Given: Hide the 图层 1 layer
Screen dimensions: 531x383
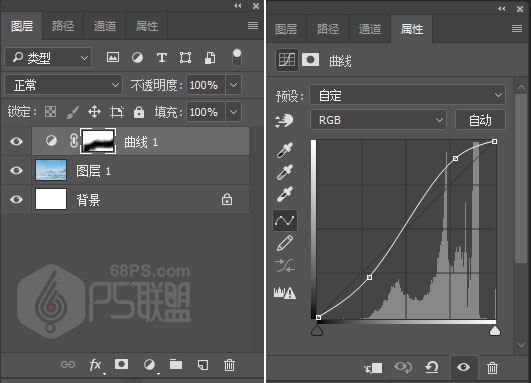Looking at the screenshot, I should point(16,170).
